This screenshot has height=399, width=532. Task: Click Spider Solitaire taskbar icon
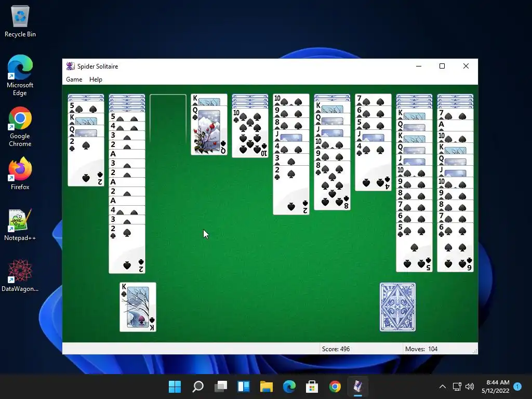tap(357, 387)
